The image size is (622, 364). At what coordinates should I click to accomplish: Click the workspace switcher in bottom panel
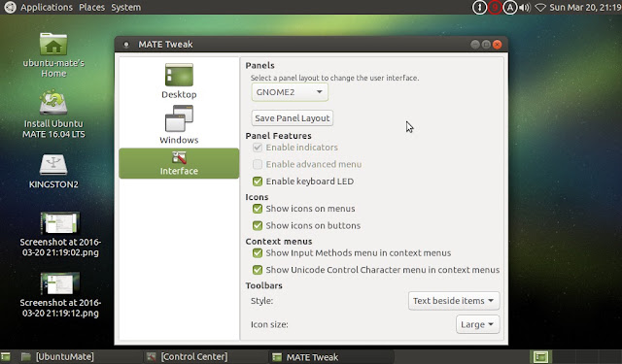pyautogui.click(x=540, y=356)
